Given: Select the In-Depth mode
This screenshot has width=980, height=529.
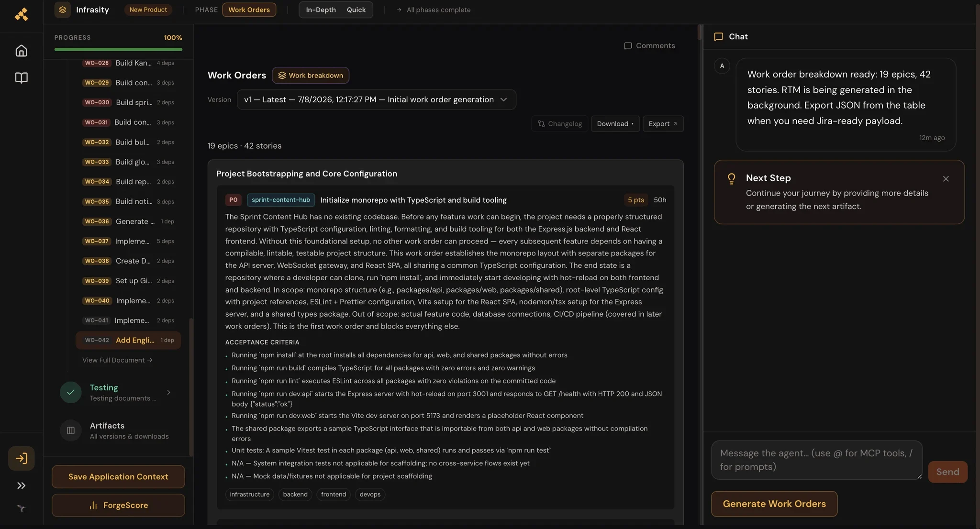Looking at the screenshot, I should [x=321, y=10].
